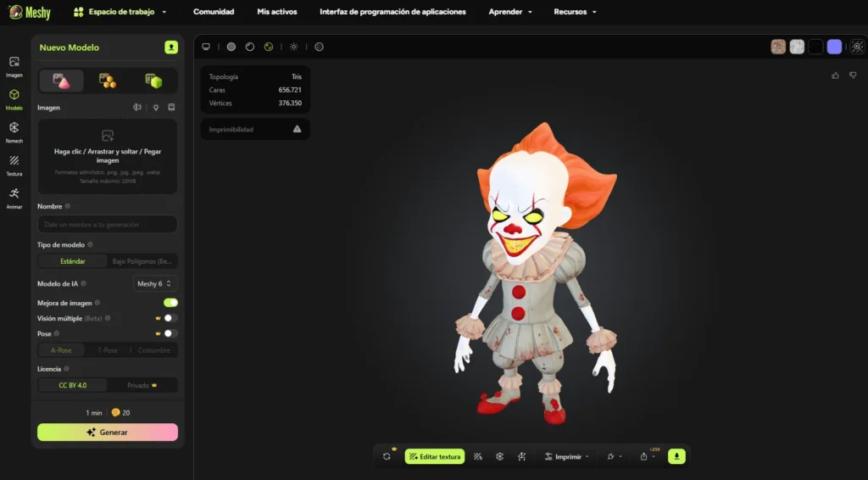Click the Nombre input field
Screen dimensions: 868x480
[x=108, y=224]
